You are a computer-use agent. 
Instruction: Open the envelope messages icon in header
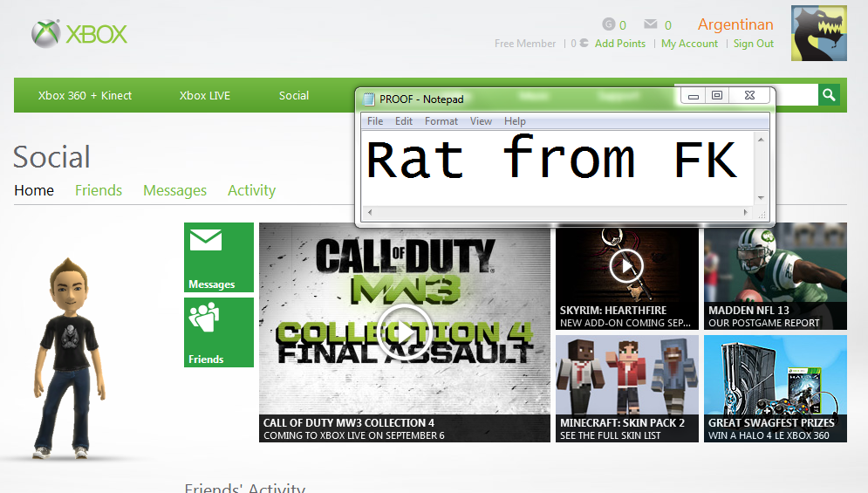pyautogui.click(x=651, y=24)
